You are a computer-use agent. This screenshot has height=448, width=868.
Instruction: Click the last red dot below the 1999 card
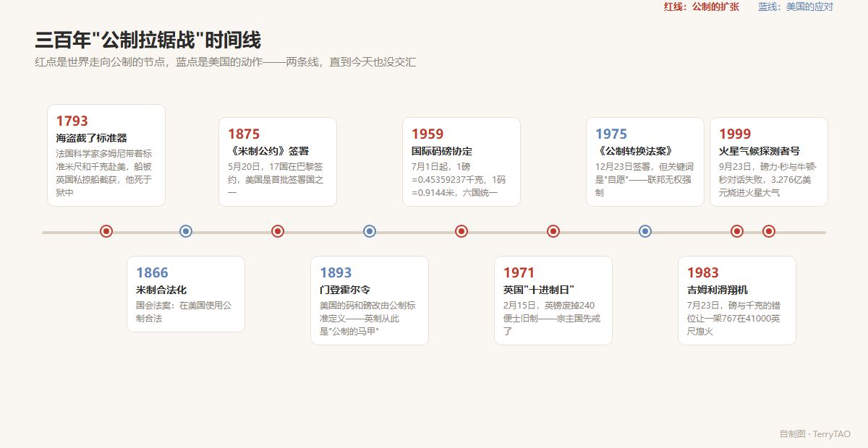click(x=769, y=231)
